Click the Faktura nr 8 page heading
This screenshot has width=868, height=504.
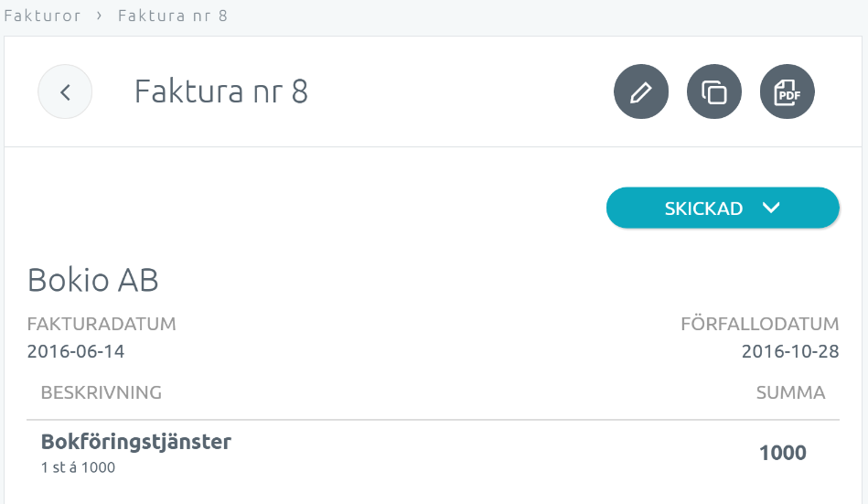[220, 92]
